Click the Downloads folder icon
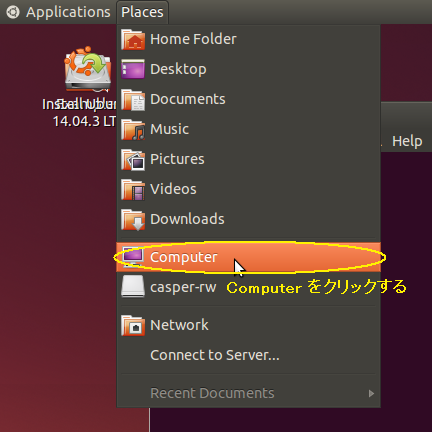This screenshot has height=432, width=432. point(133,220)
